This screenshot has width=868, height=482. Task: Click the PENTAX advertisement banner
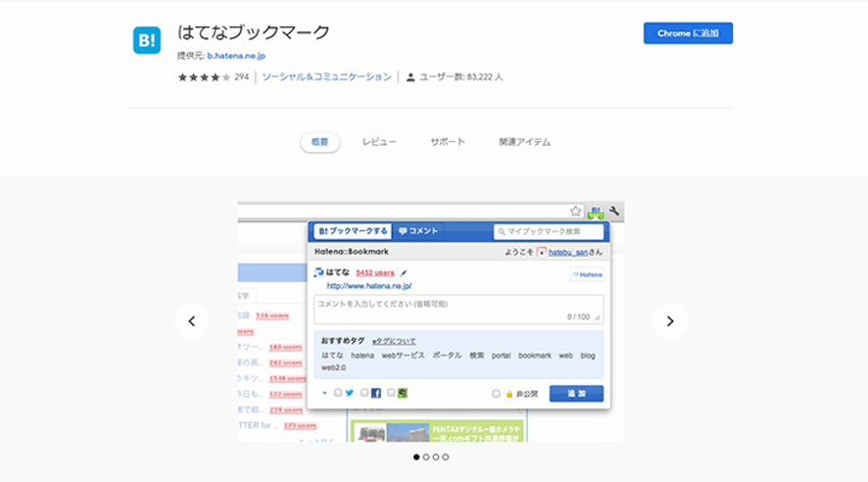tap(437, 432)
